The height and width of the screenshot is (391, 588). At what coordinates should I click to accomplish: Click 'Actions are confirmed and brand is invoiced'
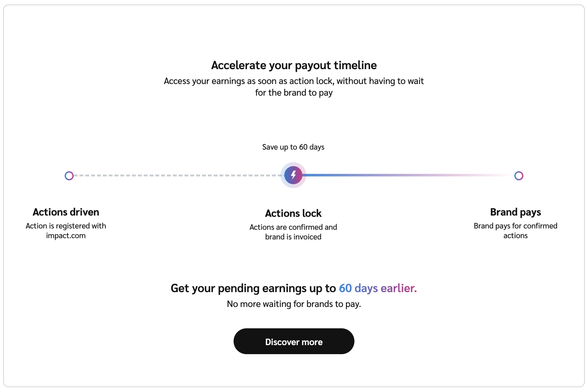point(293,232)
